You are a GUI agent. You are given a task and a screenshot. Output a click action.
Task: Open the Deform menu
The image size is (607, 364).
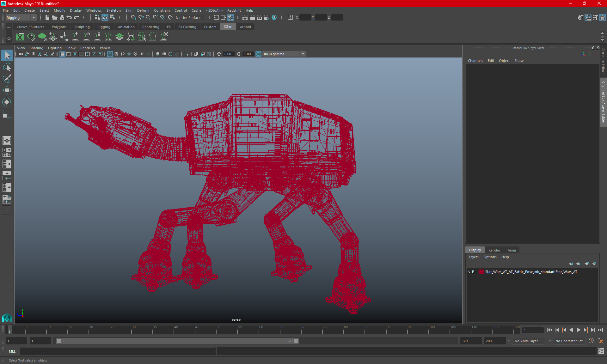[x=143, y=10]
